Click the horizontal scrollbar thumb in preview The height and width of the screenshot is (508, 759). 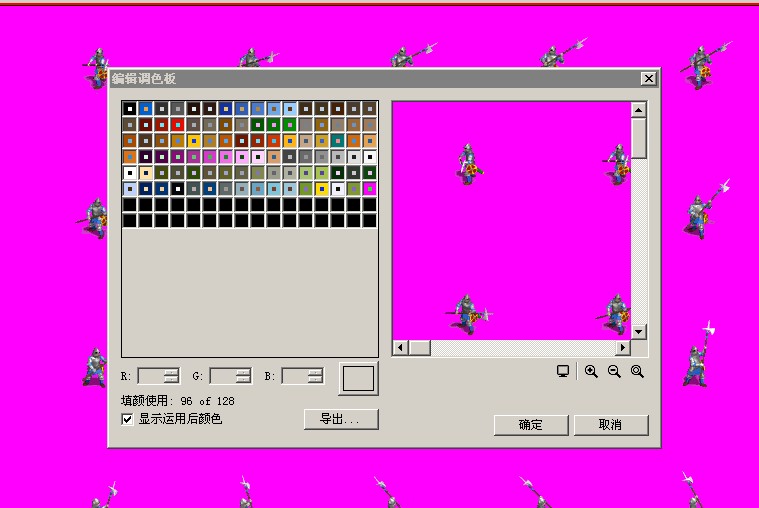(419, 348)
